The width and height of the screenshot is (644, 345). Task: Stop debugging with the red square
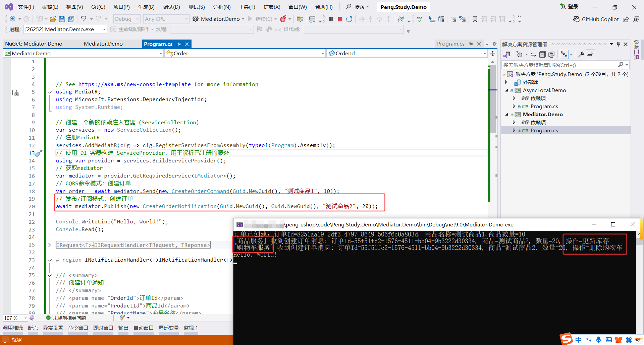(340, 19)
